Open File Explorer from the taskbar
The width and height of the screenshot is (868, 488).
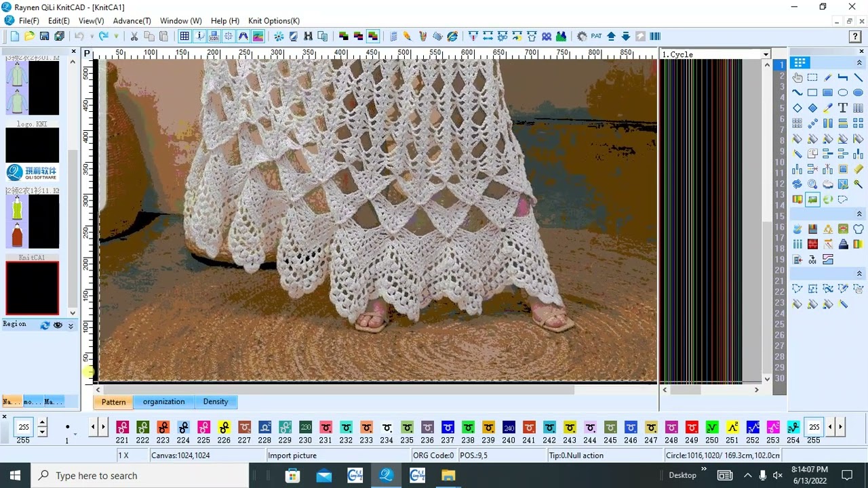click(x=448, y=475)
